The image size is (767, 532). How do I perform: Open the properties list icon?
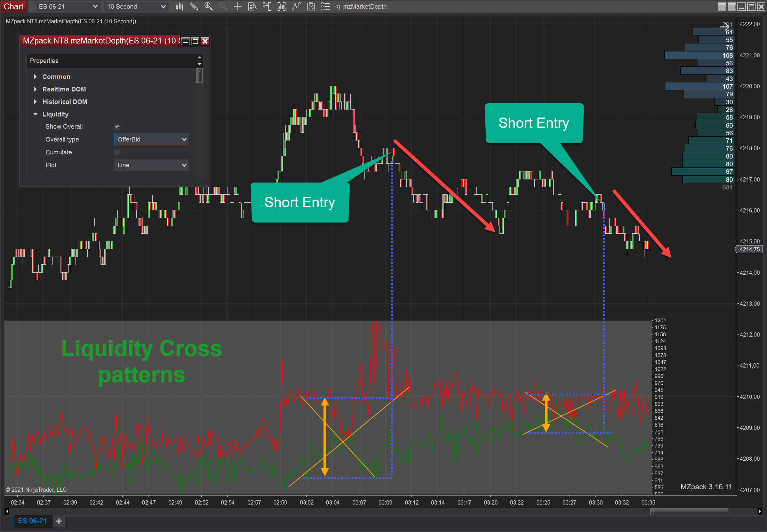[x=325, y=7]
